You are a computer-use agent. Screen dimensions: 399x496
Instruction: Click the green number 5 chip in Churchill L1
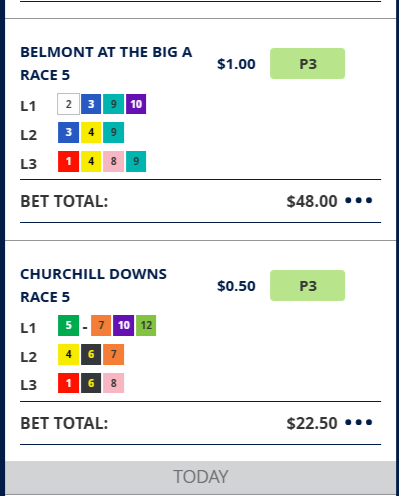click(x=68, y=325)
